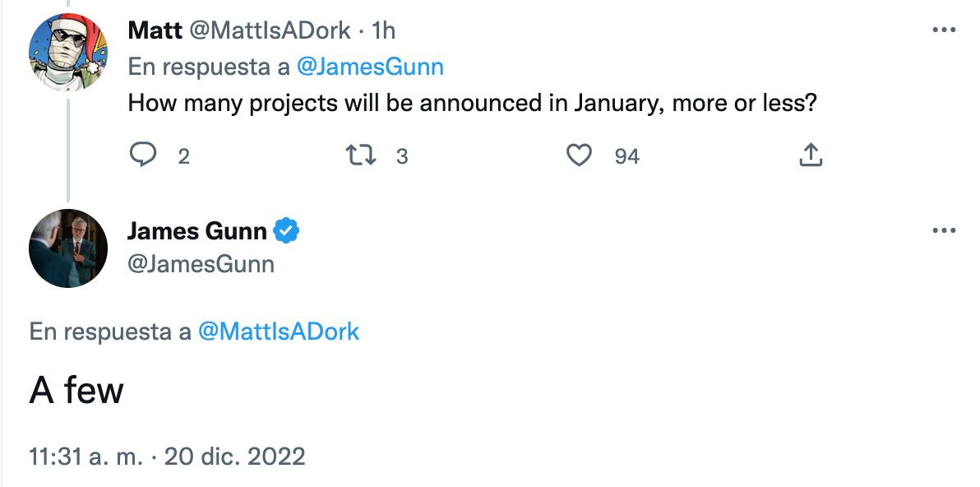Viewport: 980px width, 487px height.
Task: Click the 94 likes count
Action: (626, 156)
